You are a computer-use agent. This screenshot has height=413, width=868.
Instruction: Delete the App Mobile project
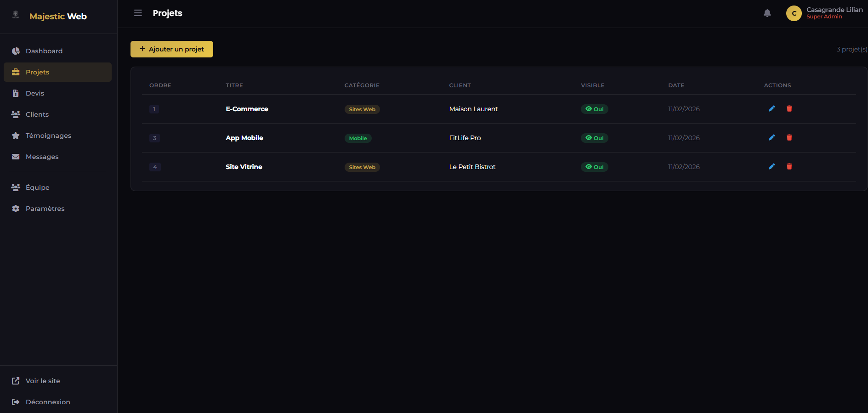click(789, 138)
